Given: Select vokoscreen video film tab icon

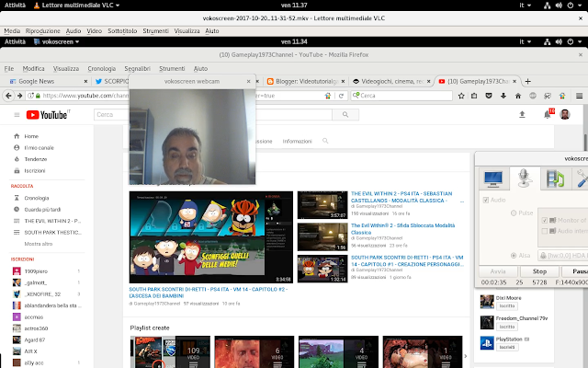Looking at the screenshot, I should (555, 178).
